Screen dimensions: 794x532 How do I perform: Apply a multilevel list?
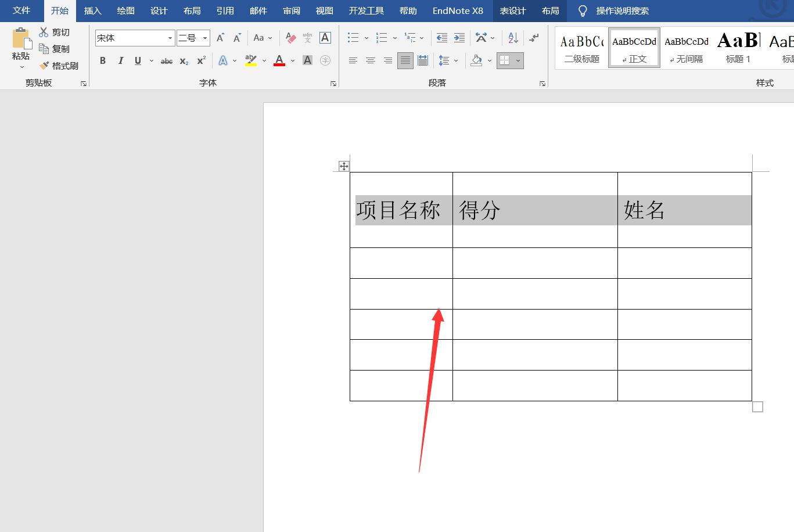410,38
